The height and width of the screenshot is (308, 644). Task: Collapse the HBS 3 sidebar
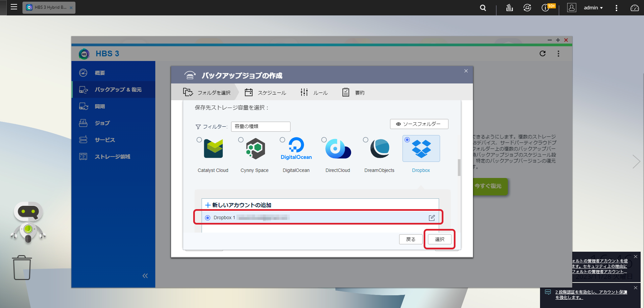(x=145, y=276)
